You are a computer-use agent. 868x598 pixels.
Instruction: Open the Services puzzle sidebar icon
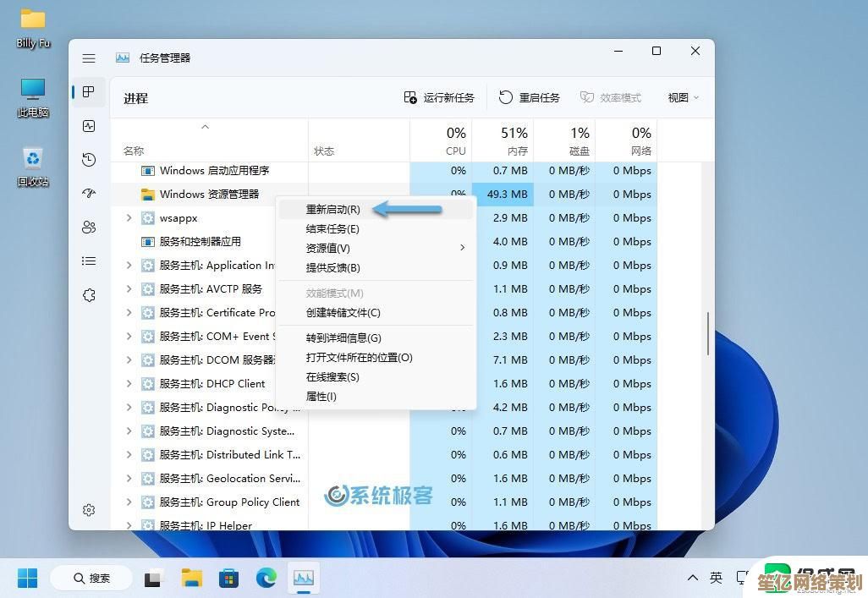coord(89,295)
